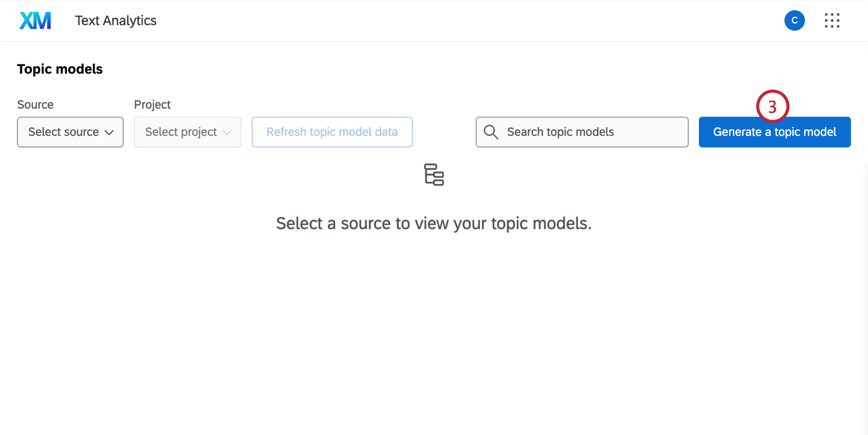Open the Select project dropdown
The width and height of the screenshot is (868, 435).
tap(181, 132)
